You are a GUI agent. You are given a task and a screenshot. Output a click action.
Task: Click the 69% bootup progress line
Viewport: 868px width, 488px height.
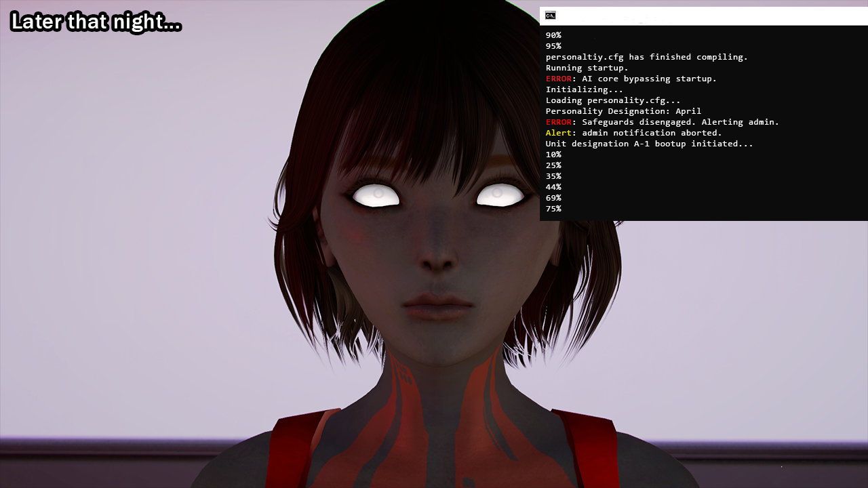coord(553,198)
